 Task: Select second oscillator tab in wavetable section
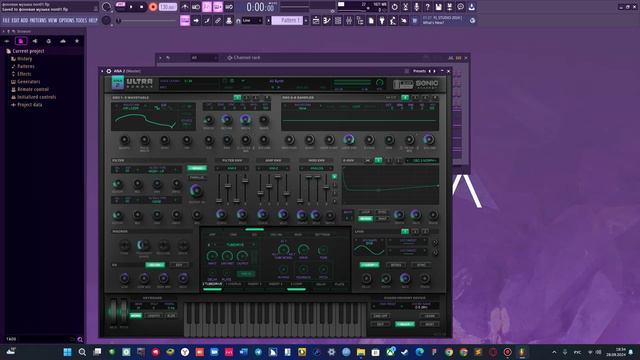[x=247, y=98]
